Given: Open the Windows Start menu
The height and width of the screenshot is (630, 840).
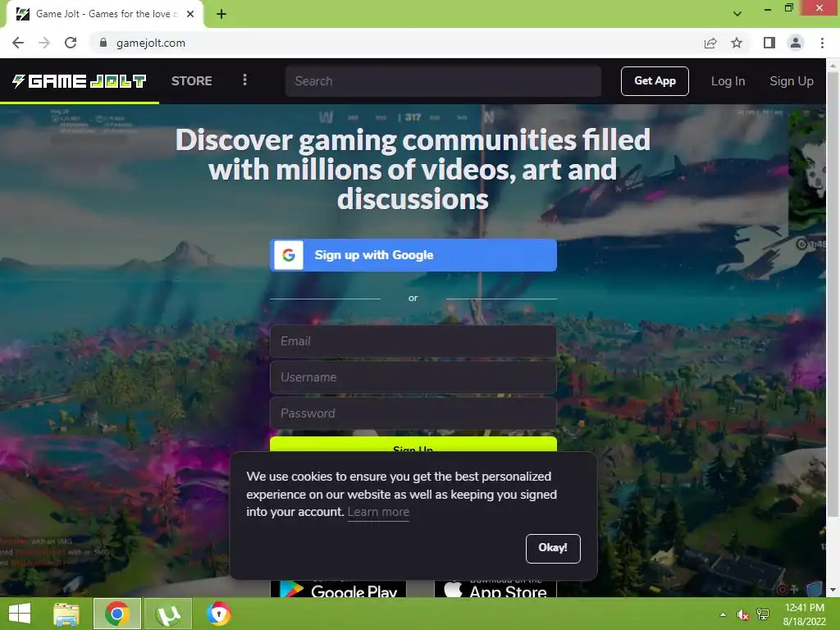Looking at the screenshot, I should click(20, 614).
